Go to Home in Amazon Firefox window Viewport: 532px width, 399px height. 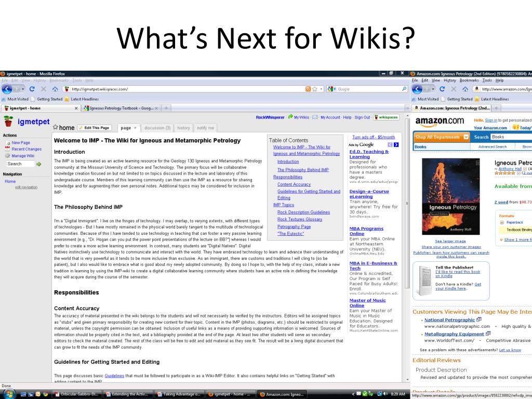click(x=465, y=89)
